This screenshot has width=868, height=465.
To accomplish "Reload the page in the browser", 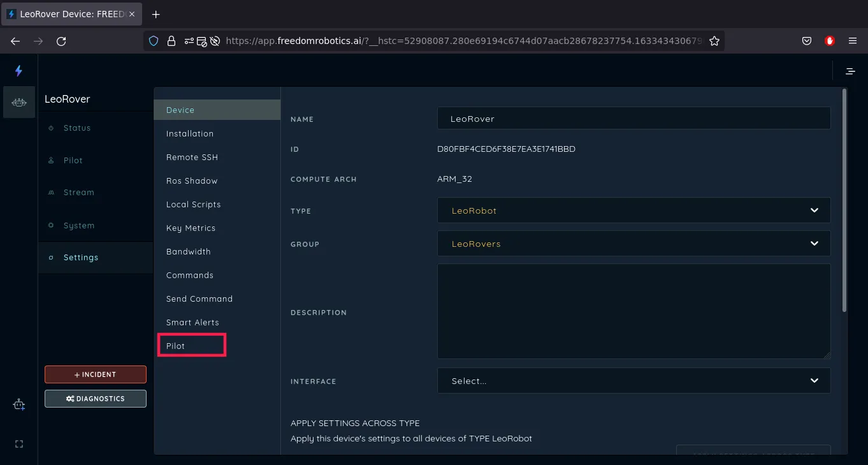I will click(61, 41).
